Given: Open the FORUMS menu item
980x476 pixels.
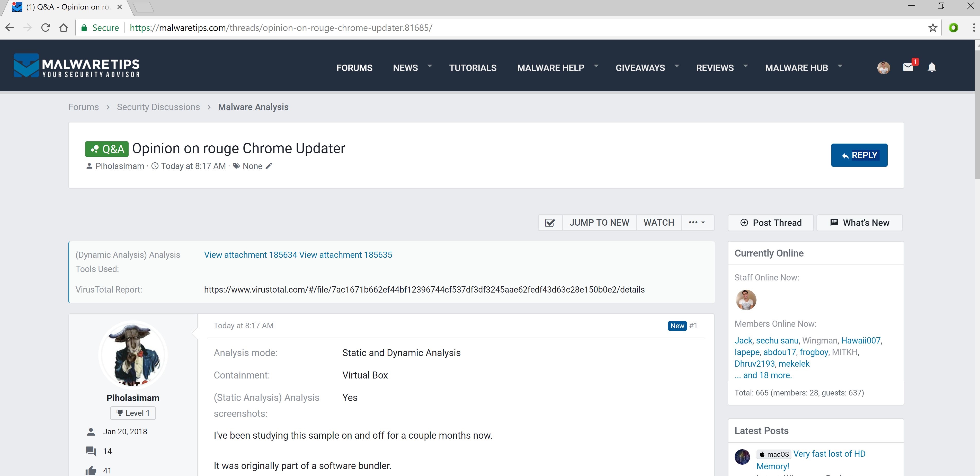Looking at the screenshot, I should pyautogui.click(x=354, y=68).
